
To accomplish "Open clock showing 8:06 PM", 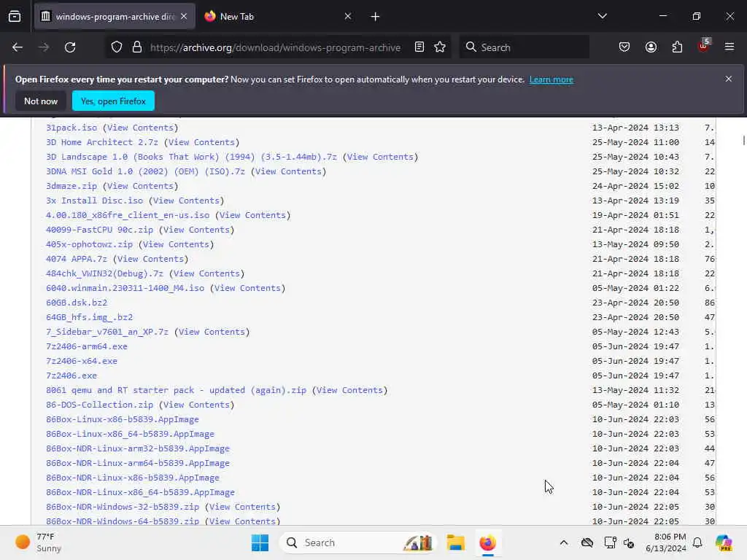I will coord(665,542).
